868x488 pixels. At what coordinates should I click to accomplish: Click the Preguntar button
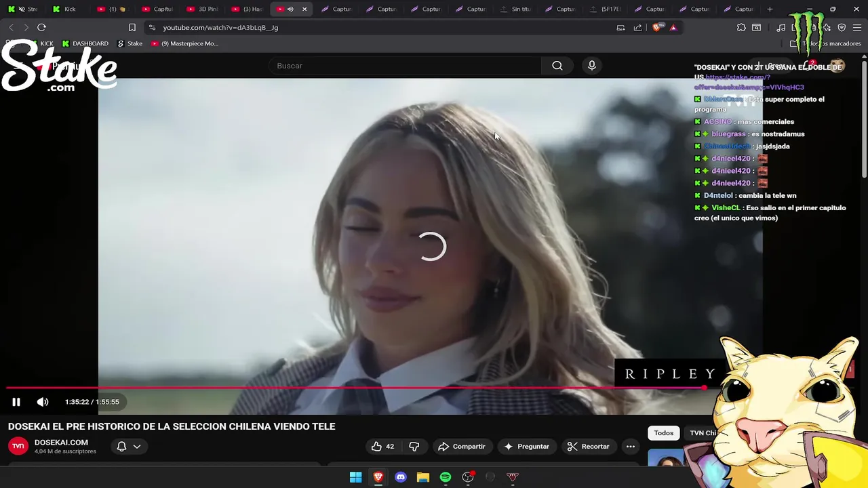click(x=527, y=447)
